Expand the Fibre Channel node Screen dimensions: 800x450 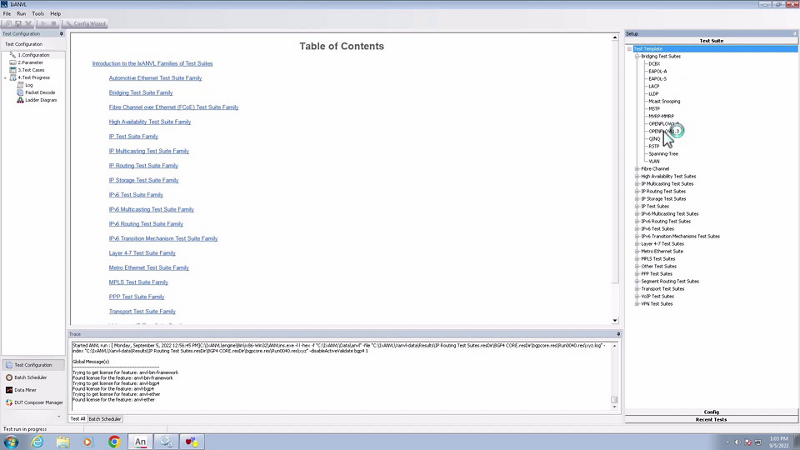(637, 169)
